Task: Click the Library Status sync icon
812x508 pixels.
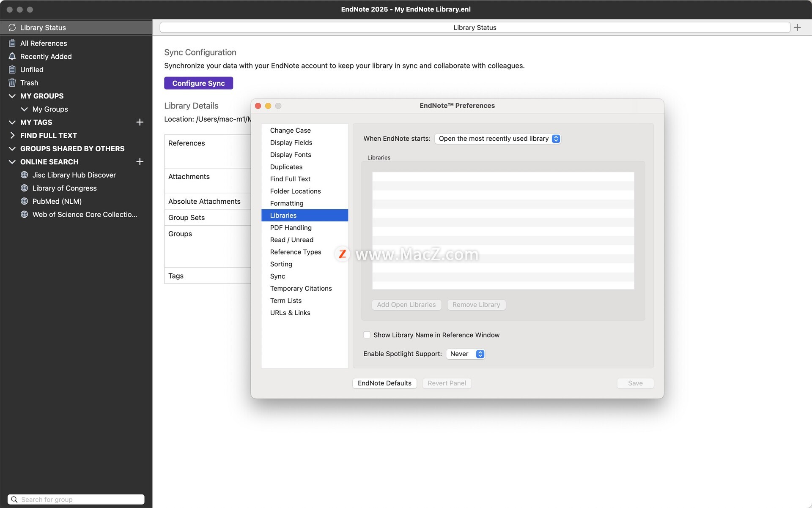Action: point(12,27)
